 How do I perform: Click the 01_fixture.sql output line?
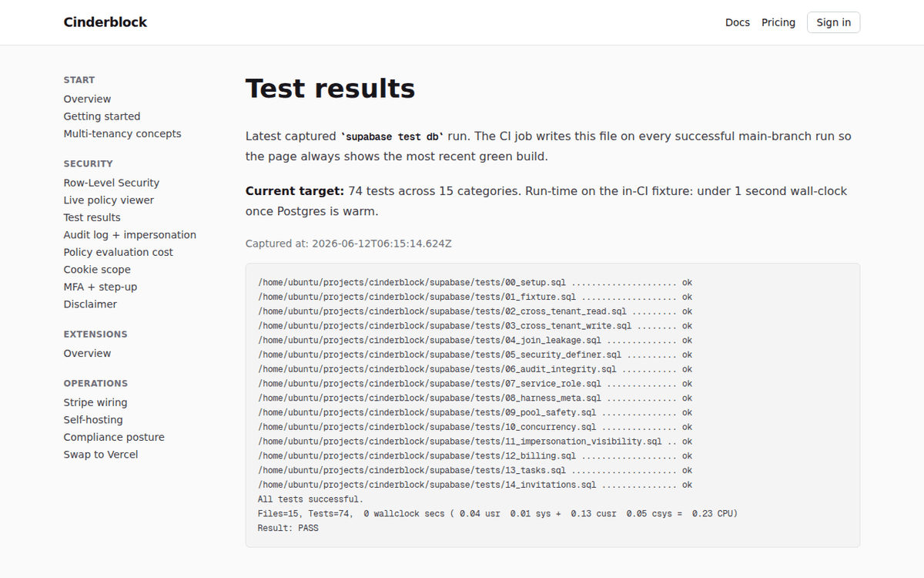pyautogui.click(x=475, y=297)
